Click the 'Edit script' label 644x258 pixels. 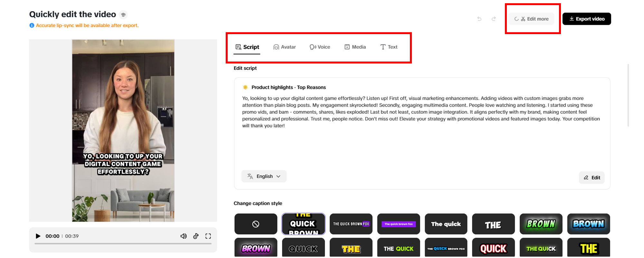245,68
